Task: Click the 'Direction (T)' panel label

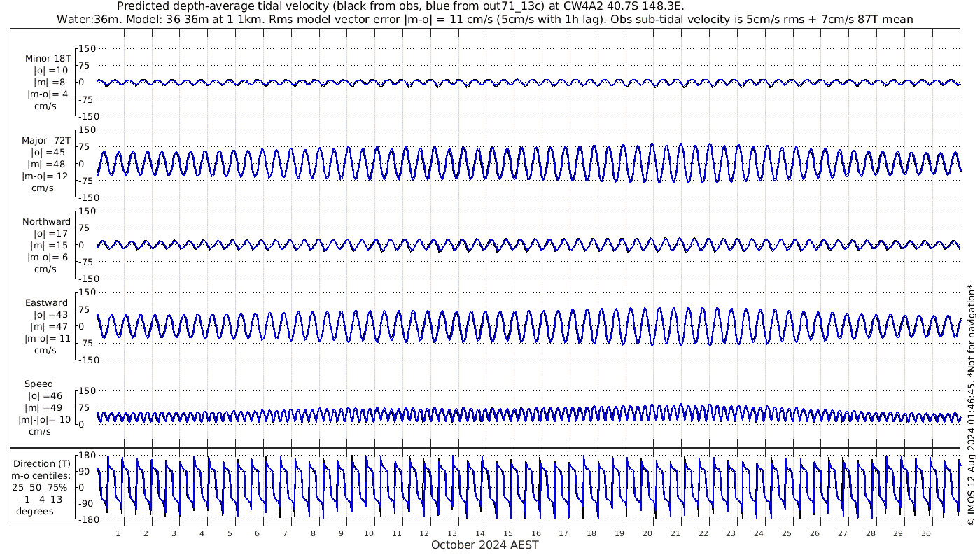Action: (x=43, y=463)
